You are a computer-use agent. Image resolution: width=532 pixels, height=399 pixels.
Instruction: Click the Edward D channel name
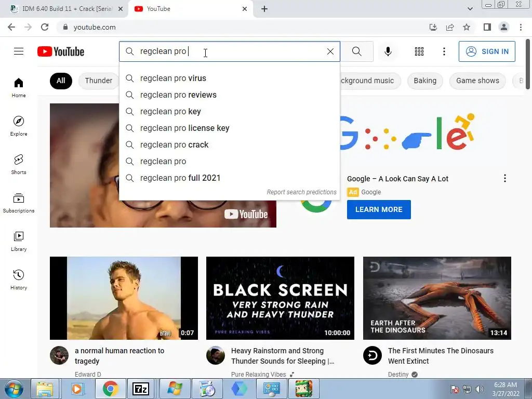88,374
